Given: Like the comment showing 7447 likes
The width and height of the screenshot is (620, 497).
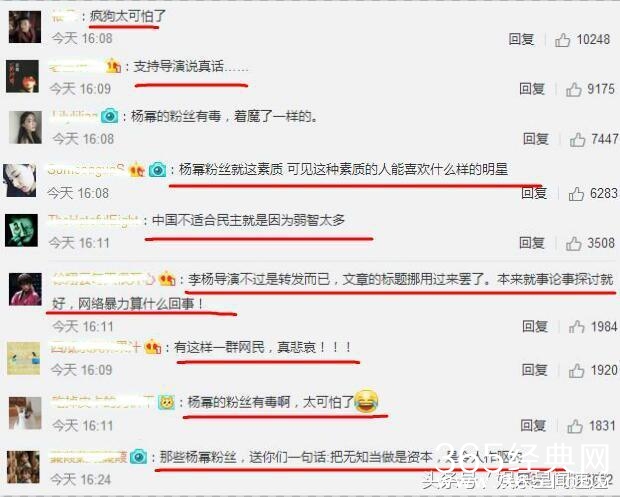Looking at the screenshot, I should [577, 139].
